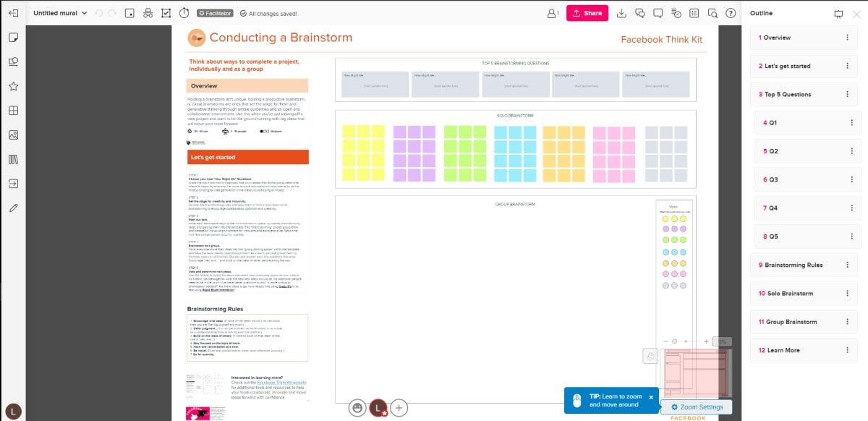Open the content library books icon
Image resolution: width=868 pixels, height=421 pixels.
(x=13, y=159)
